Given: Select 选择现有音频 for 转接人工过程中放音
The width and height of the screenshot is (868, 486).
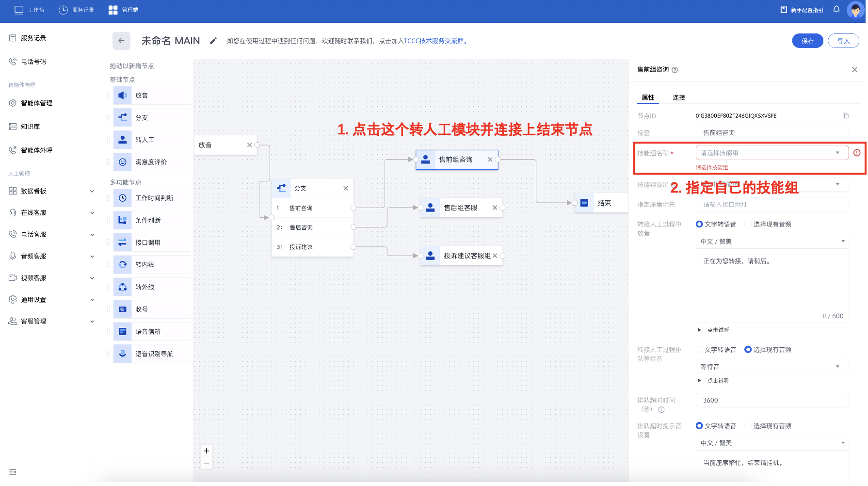Looking at the screenshot, I should click(748, 224).
